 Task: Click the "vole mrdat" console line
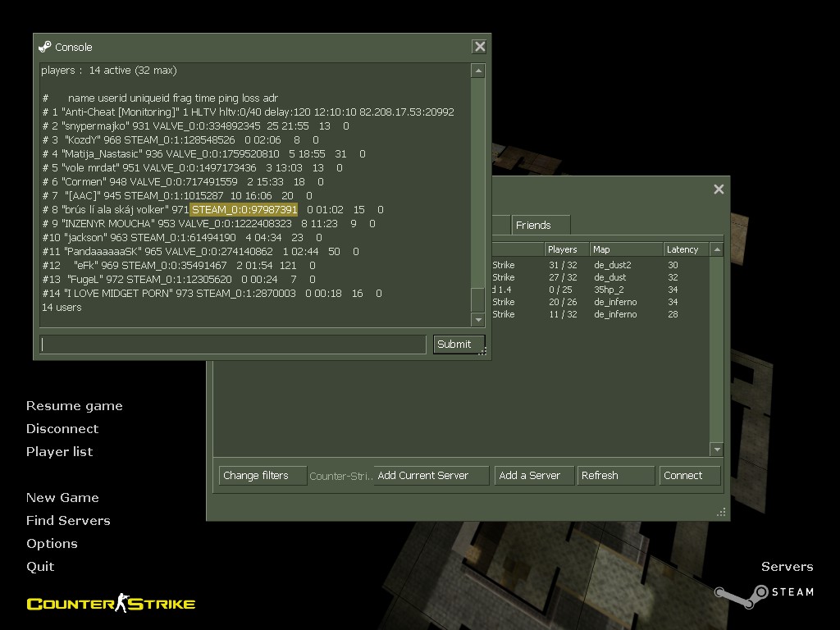[x=192, y=167]
